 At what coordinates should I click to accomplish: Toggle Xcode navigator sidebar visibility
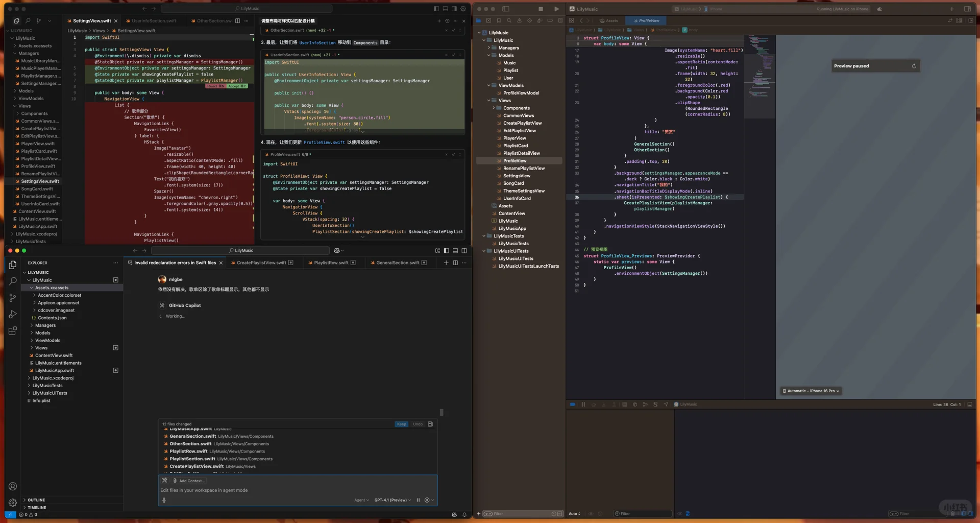click(x=506, y=9)
